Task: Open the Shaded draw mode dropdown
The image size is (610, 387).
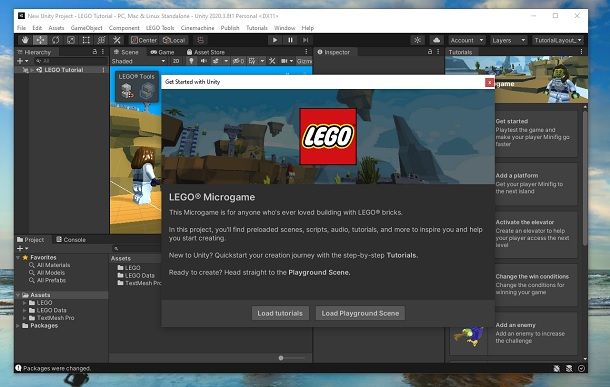Action: (138, 61)
